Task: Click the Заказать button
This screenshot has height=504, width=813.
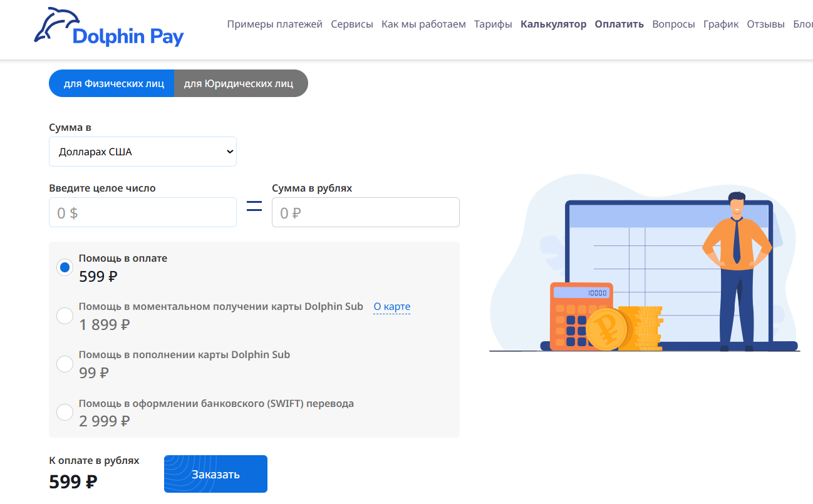Action: [215, 474]
